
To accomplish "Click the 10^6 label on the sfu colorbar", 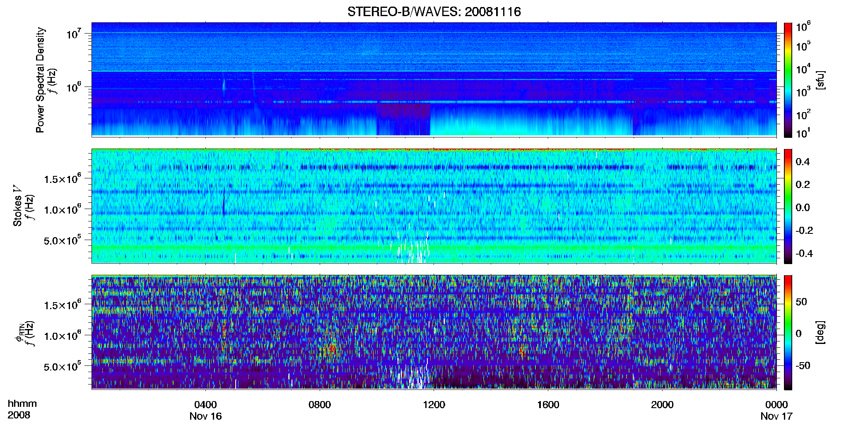I will point(803,26).
